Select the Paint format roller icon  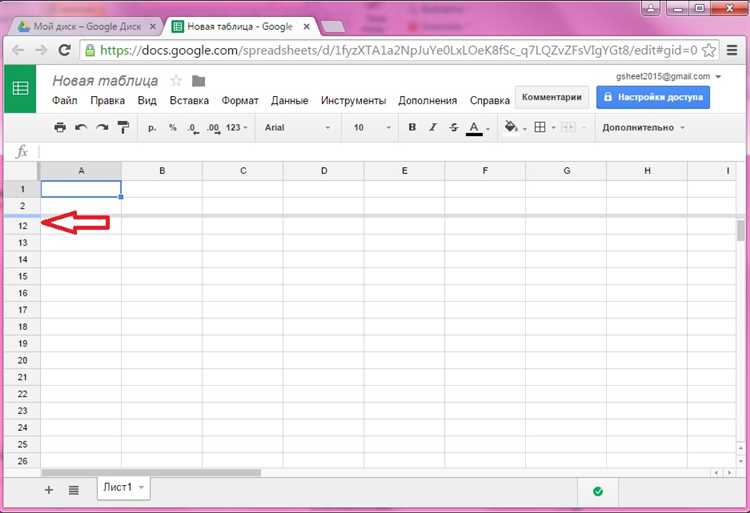click(123, 127)
